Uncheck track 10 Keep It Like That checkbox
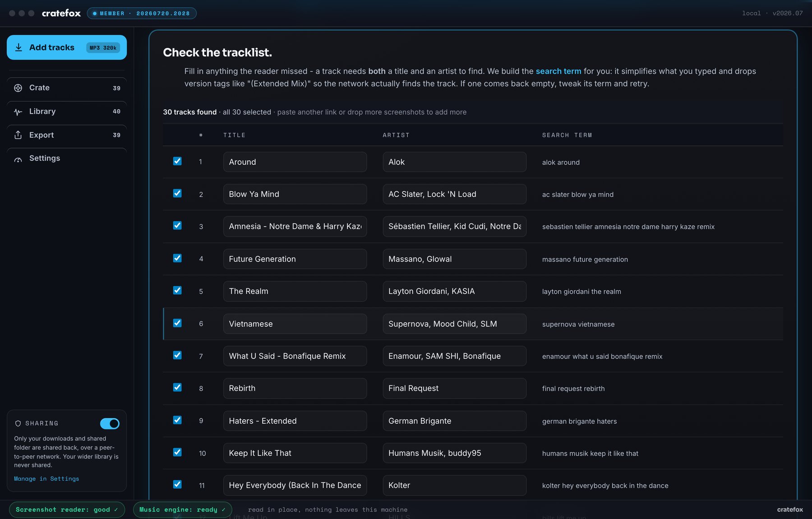This screenshot has width=812, height=519. [x=177, y=452]
